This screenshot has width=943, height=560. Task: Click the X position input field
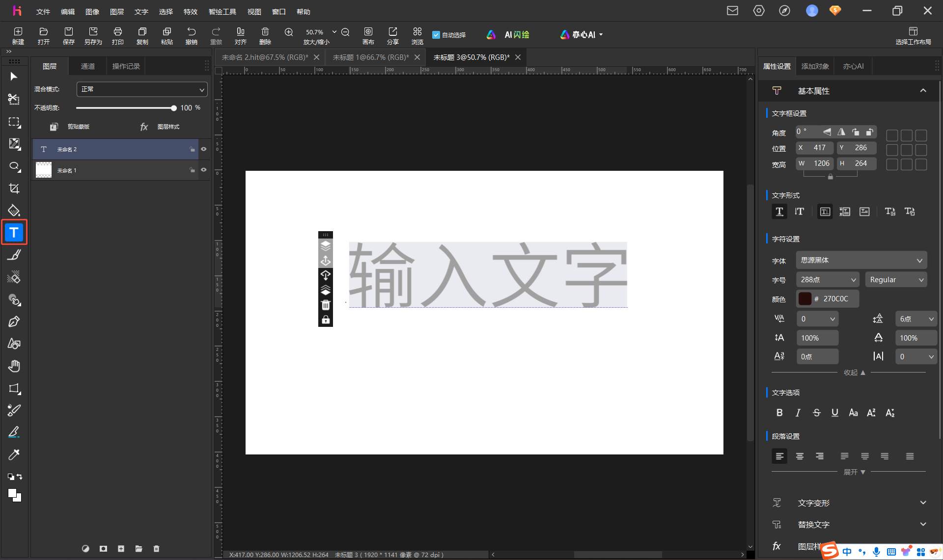pos(814,148)
